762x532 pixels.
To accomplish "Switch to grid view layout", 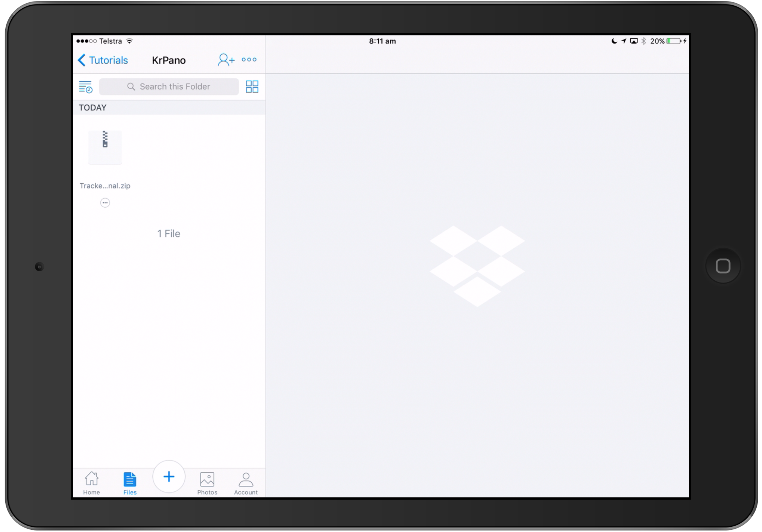I will pos(252,87).
